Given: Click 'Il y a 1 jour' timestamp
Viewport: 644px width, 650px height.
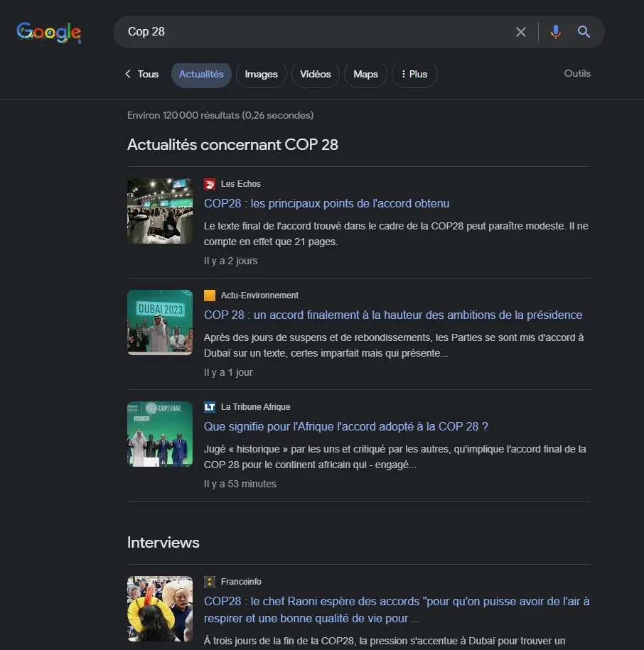Looking at the screenshot, I should pos(228,372).
